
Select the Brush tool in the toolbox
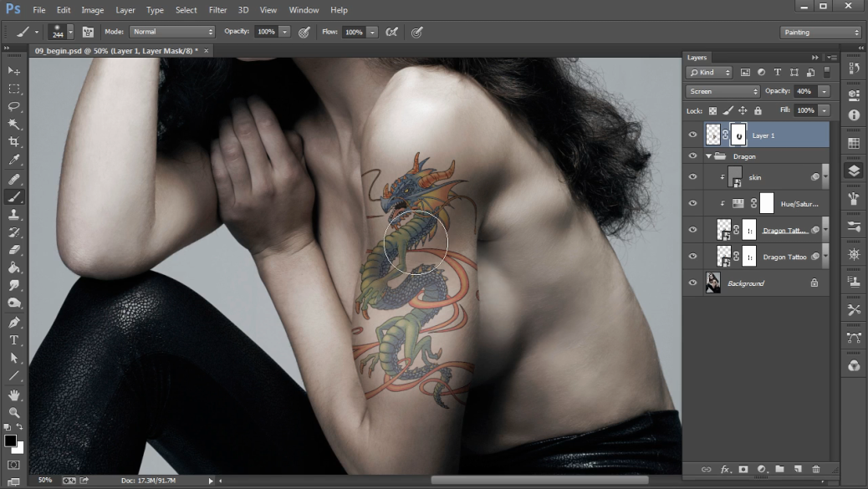pyautogui.click(x=14, y=196)
